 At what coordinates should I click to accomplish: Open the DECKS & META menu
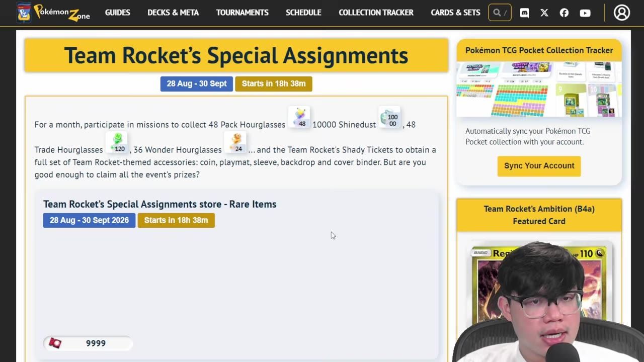click(173, 13)
